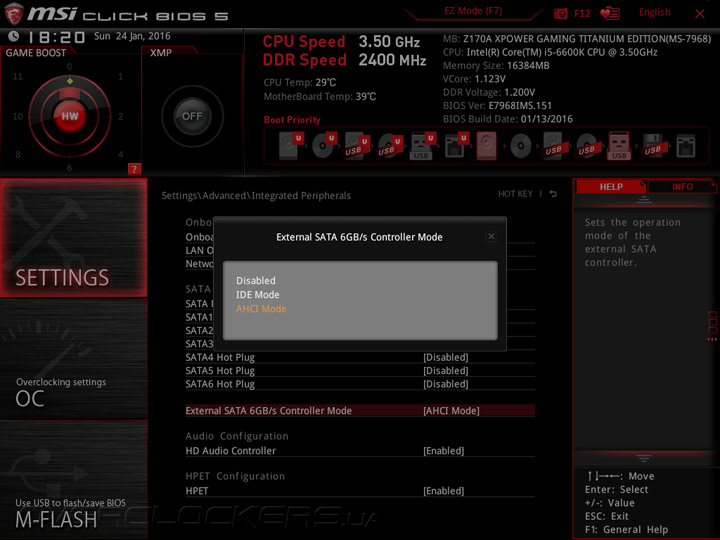Select the last network boot device icon
Screen dimensions: 720x540
coord(686,146)
